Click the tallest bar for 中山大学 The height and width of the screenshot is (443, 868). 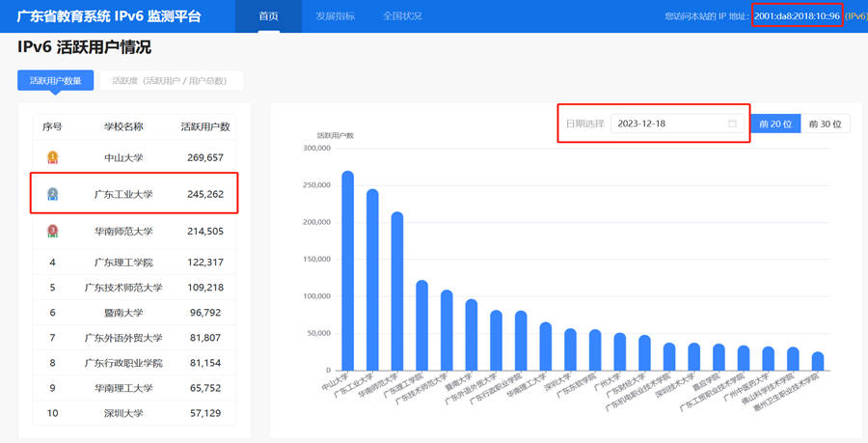[347, 270]
